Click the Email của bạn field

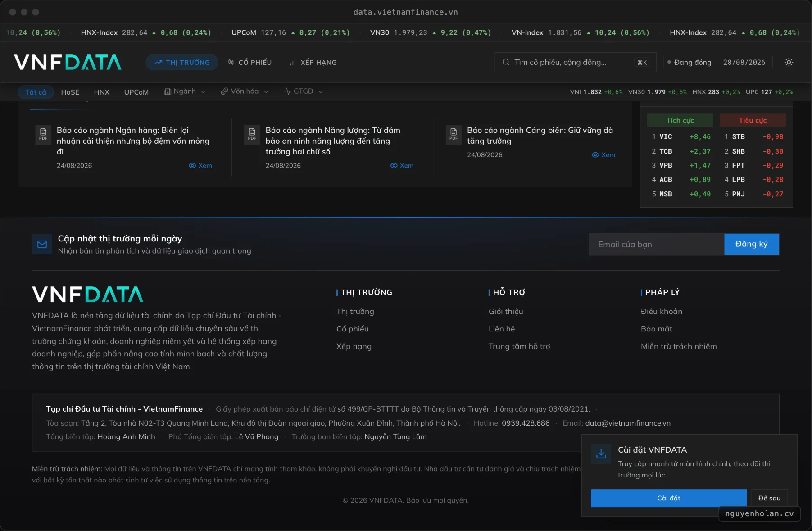(656, 244)
